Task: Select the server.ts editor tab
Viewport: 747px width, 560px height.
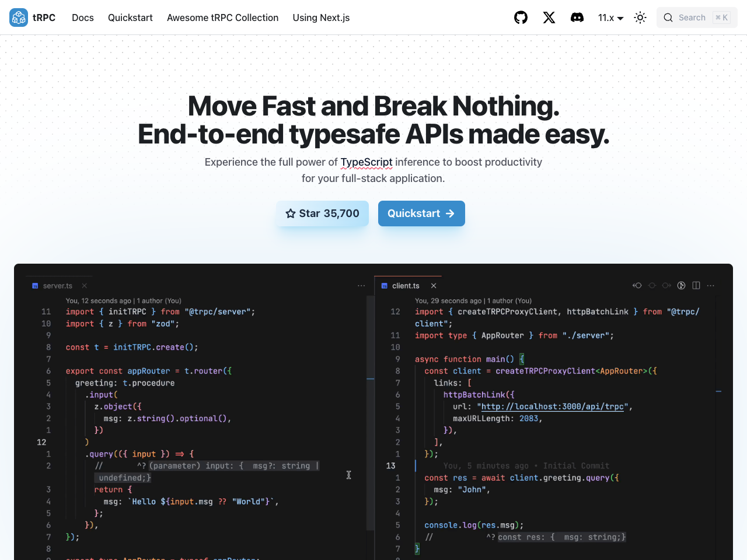Action: coord(57,286)
